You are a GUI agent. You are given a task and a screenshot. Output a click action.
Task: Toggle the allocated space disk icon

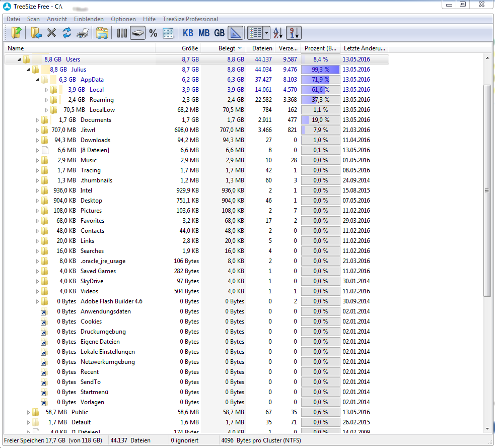click(137, 33)
